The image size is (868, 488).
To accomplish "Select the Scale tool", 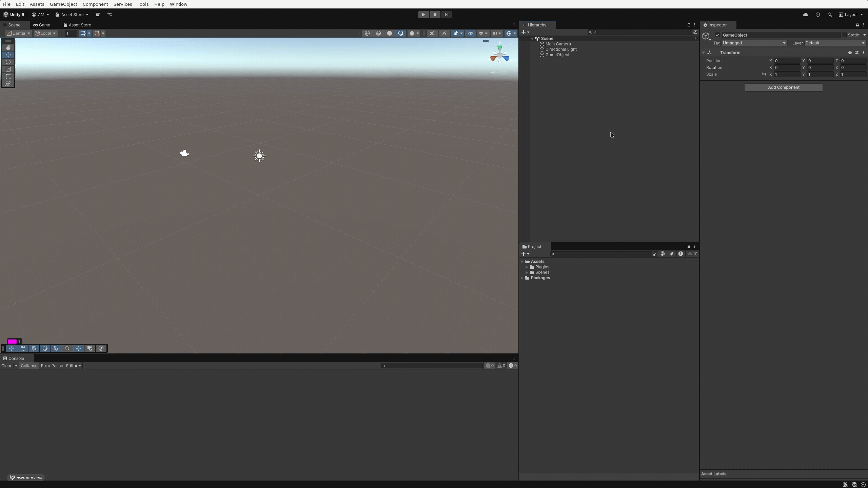I will pyautogui.click(x=8, y=69).
